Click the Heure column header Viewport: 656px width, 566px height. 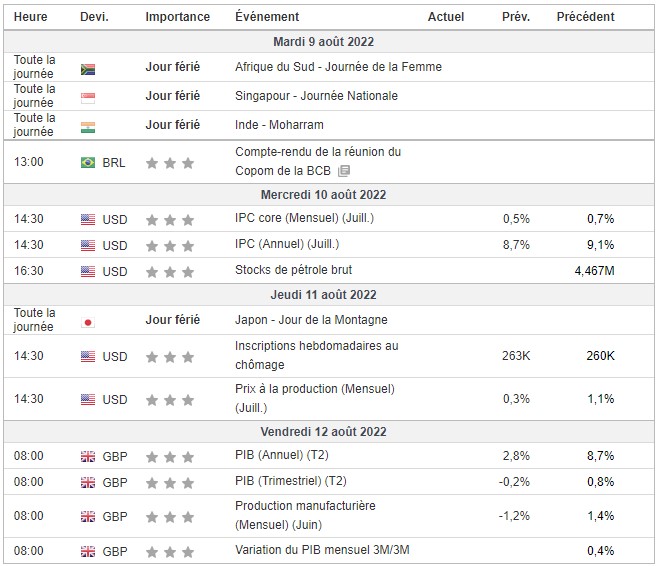[31, 17]
